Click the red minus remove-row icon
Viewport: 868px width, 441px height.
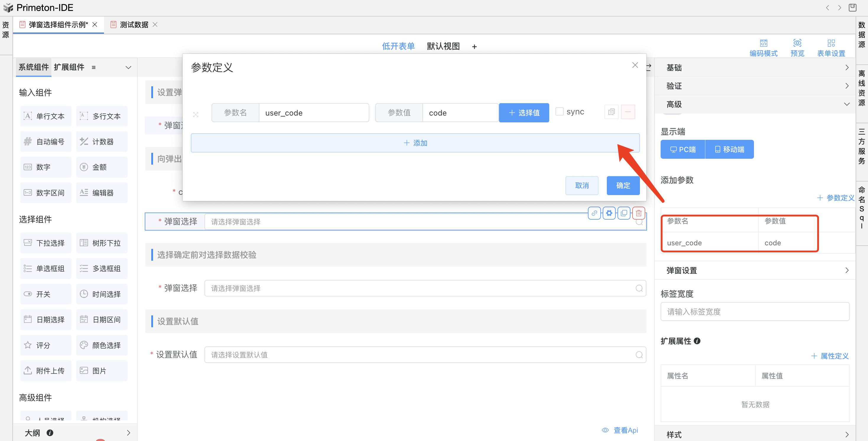coord(628,112)
